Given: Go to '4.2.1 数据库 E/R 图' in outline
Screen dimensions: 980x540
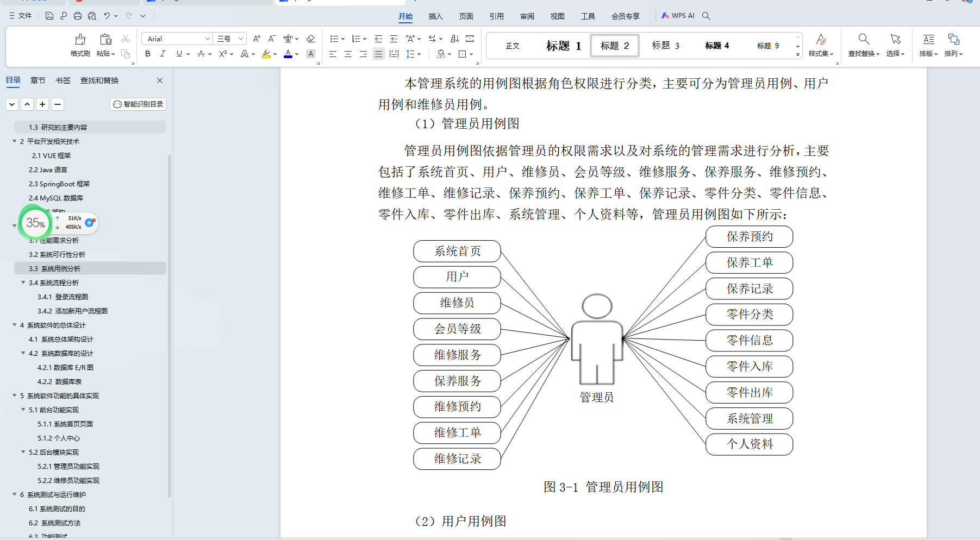Looking at the screenshot, I should point(65,367).
